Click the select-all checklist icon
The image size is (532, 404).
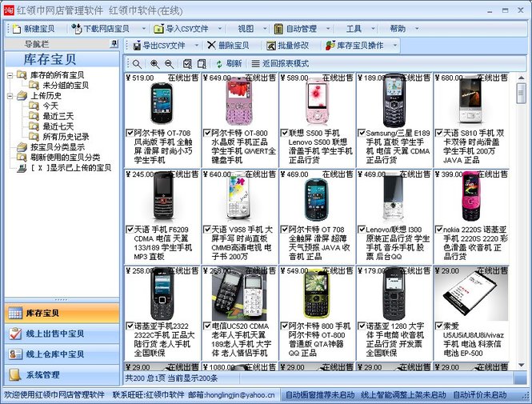(188, 63)
